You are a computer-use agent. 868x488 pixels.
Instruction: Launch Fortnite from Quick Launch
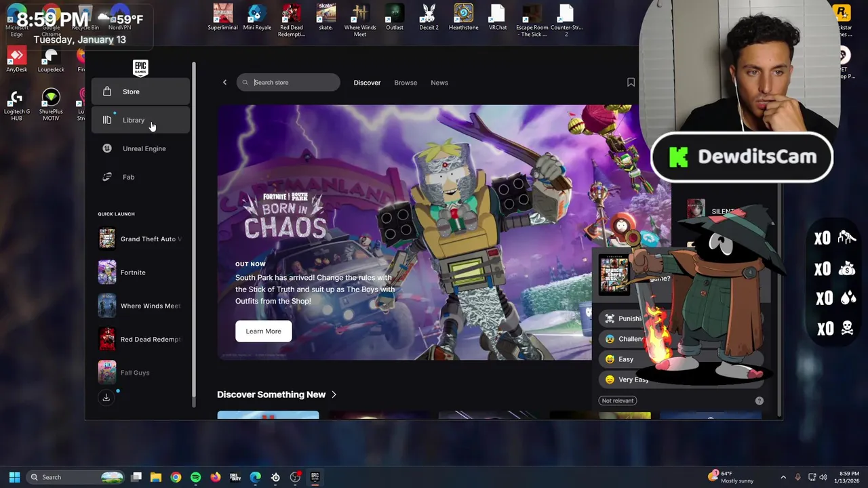[x=140, y=272]
